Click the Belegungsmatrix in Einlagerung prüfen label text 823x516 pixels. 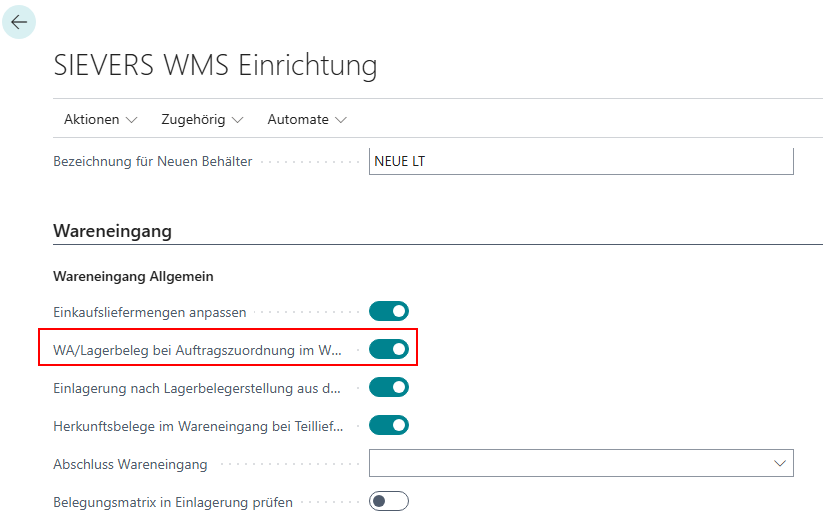(172, 502)
